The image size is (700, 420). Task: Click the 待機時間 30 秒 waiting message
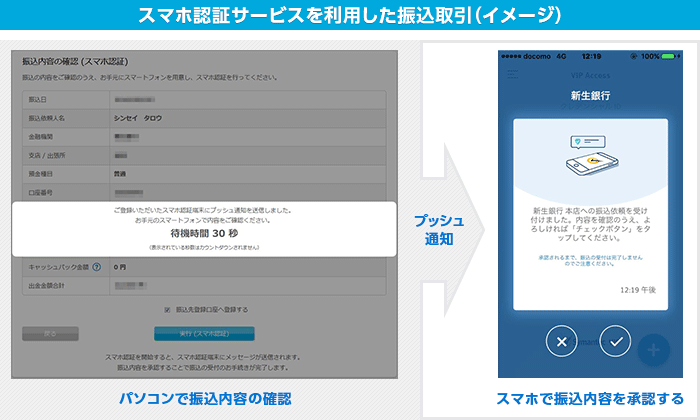204,233
